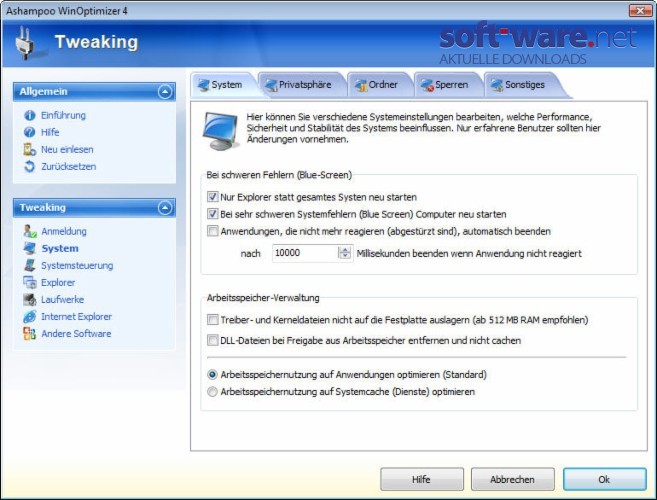Click the Sonstiges tab icon
657x500 pixels.
pyautogui.click(x=497, y=85)
